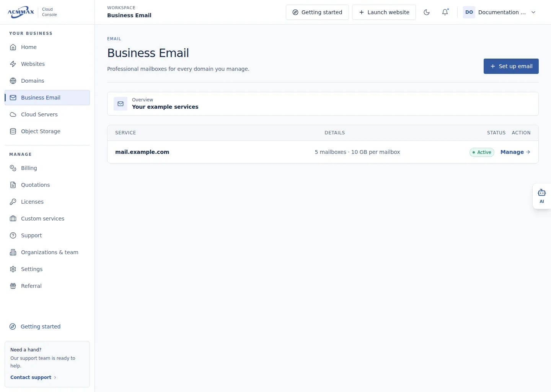Viewport: 551px width, 392px height.
Task: Click the Launch website button
Action: pos(384,12)
